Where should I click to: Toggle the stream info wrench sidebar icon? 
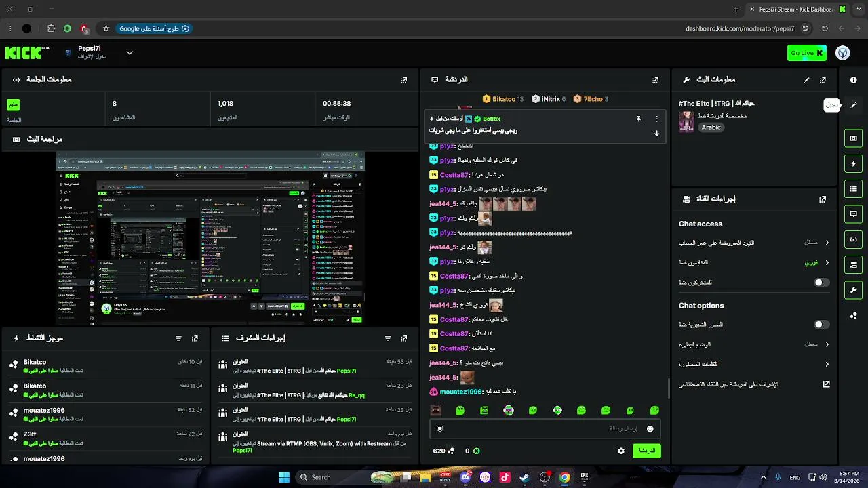click(x=853, y=290)
